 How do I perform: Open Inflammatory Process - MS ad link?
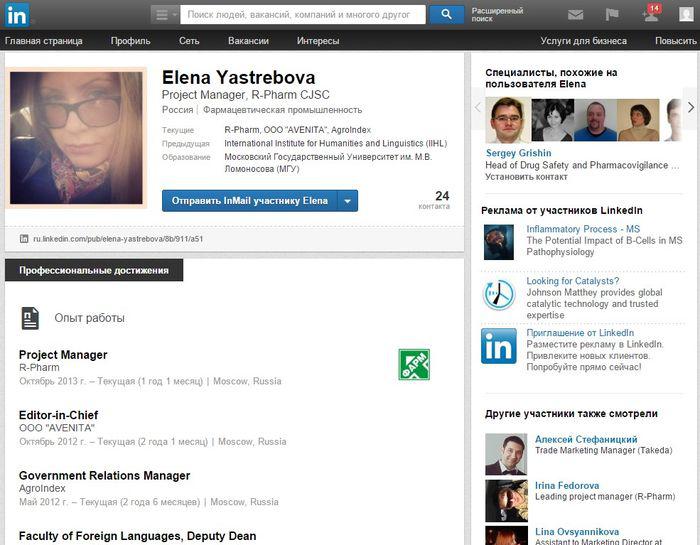[x=583, y=229]
